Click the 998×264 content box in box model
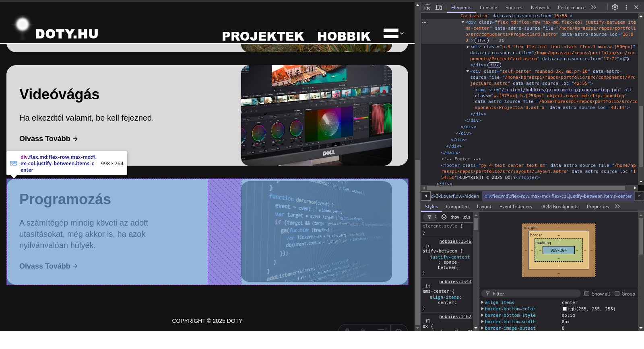The width and height of the screenshot is (644, 349). point(559,250)
